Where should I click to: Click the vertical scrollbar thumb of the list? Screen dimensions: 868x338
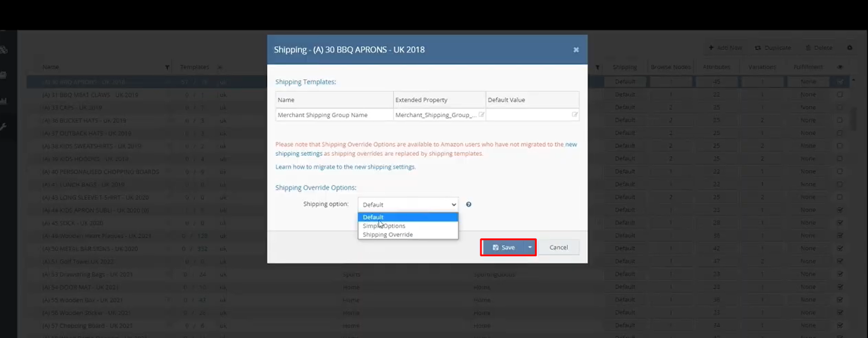(x=854, y=118)
